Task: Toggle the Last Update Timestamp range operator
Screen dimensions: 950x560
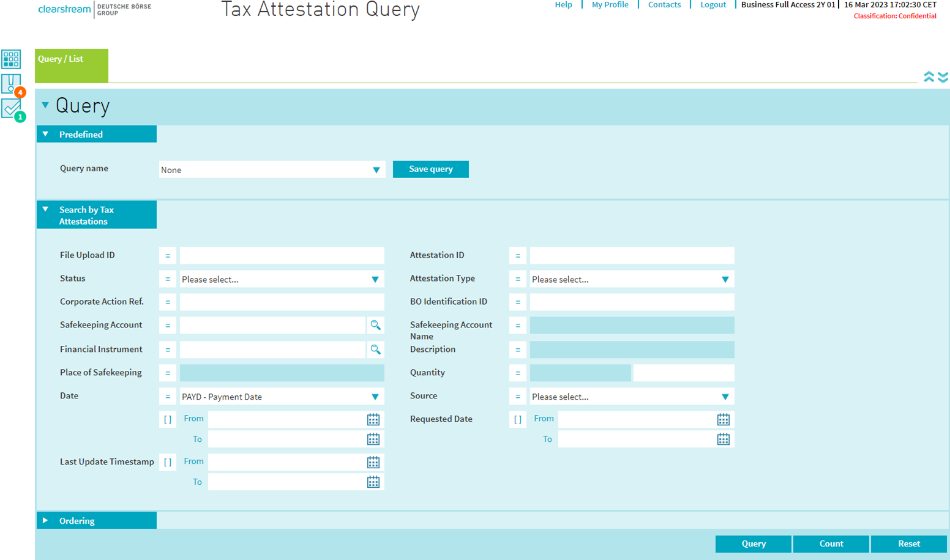Action: point(168,462)
